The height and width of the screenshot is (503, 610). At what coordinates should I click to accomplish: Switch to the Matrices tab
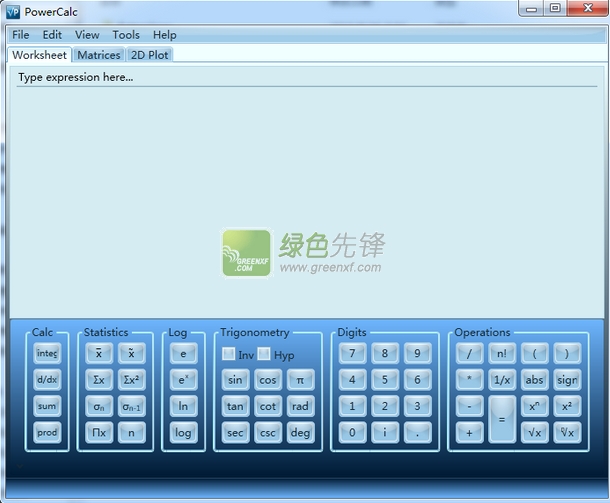99,55
